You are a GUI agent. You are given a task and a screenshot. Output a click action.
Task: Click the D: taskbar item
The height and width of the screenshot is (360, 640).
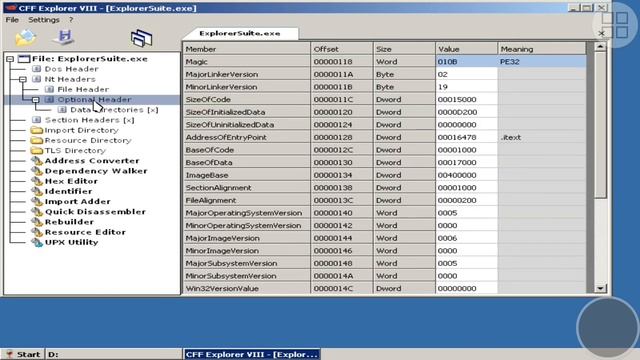click(x=113, y=354)
